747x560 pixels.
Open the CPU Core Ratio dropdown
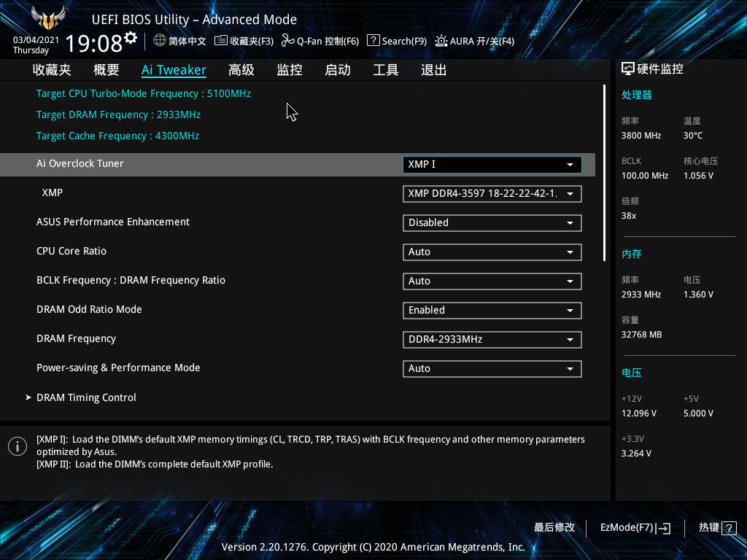(x=492, y=252)
